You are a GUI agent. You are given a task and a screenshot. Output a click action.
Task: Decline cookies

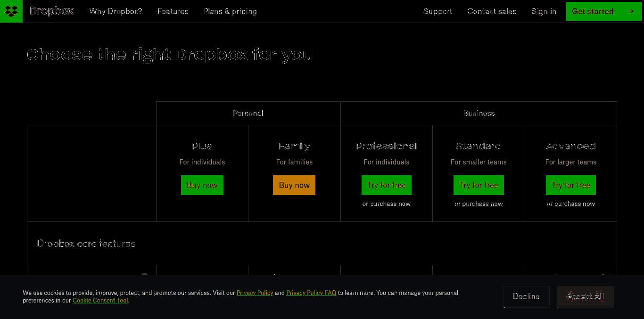(x=526, y=296)
